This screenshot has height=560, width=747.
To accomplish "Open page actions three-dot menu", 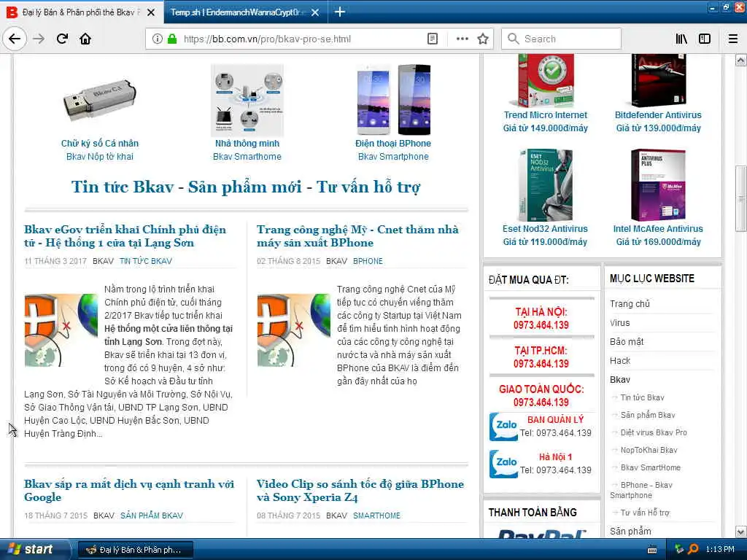I will click(x=462, y=39).
